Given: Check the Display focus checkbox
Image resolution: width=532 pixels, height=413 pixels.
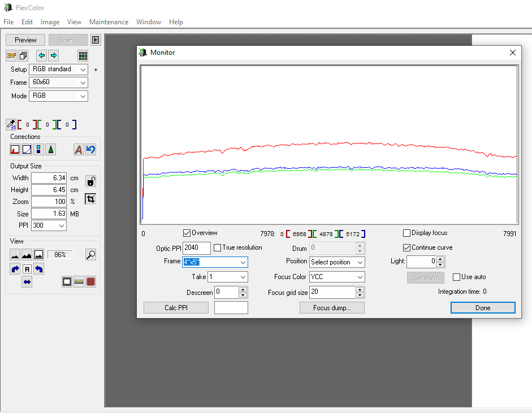Looking at the screenshot, I should (406, 233).
